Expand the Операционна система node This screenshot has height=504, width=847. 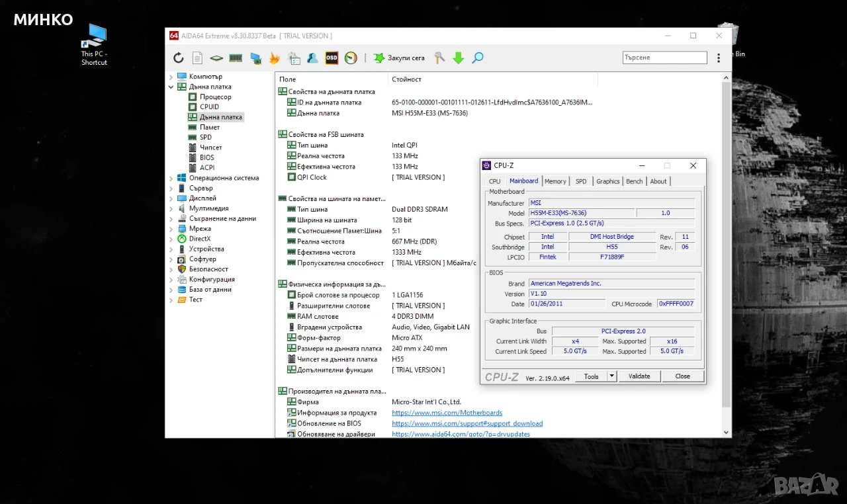[171, 178]
